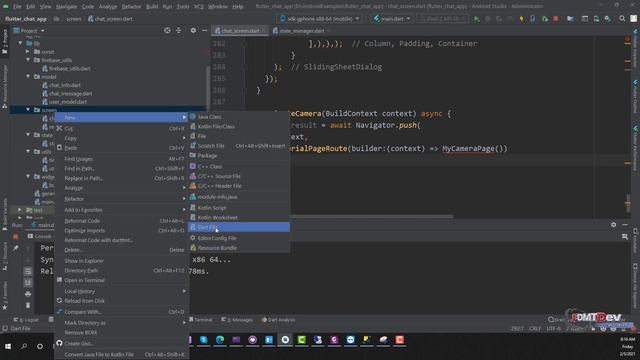The image size is (640, 360).
Task: Choose Package from the New submenu
Action: point(239,156)
